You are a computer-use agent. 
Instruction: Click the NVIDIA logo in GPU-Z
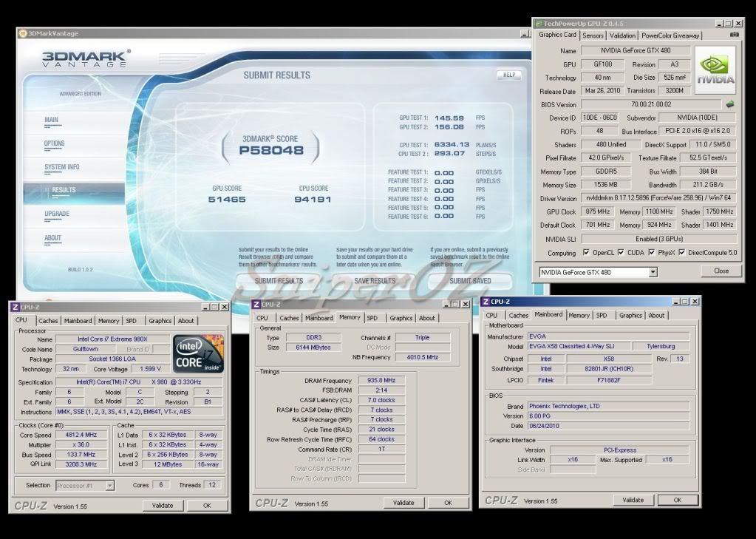click(715, 70)
